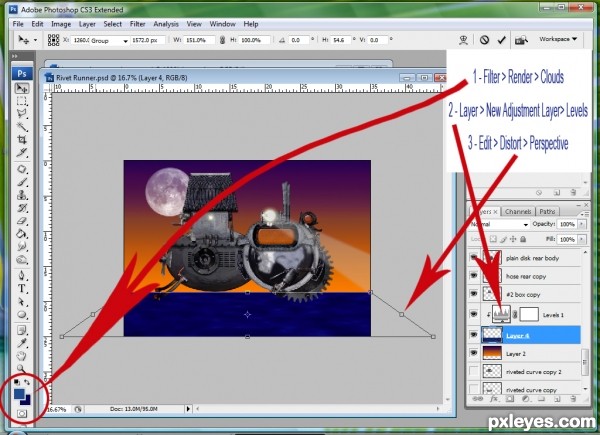Select the Pen tool

22,275
